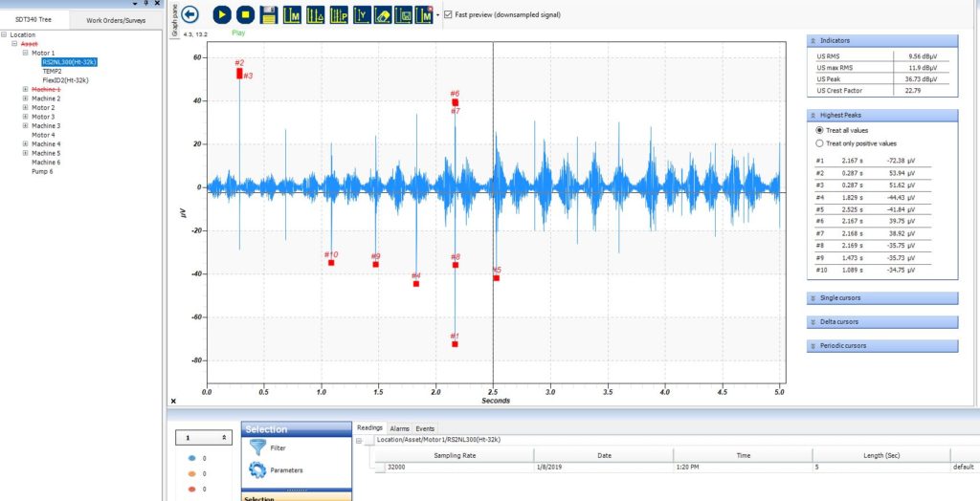Click the eraser icon to clear cursors
This screenshot has width=980, height=501.
[x=383, y=14]
